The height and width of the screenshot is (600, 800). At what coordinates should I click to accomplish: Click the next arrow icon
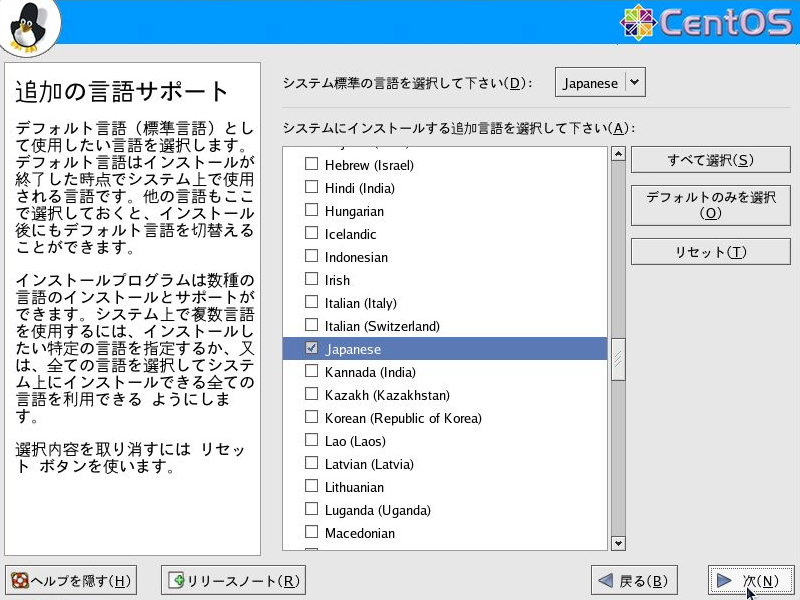[x=723, y=581]
